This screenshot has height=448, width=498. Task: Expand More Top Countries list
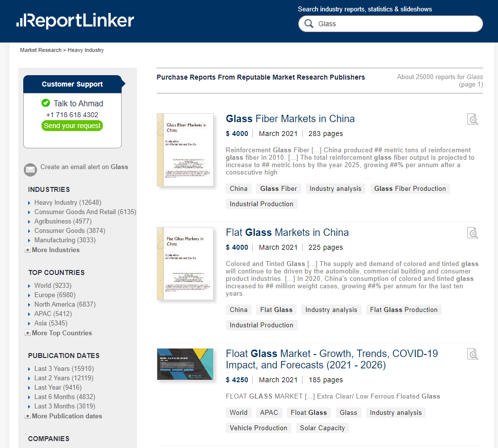pyautogui.click(x=61, y=333)
